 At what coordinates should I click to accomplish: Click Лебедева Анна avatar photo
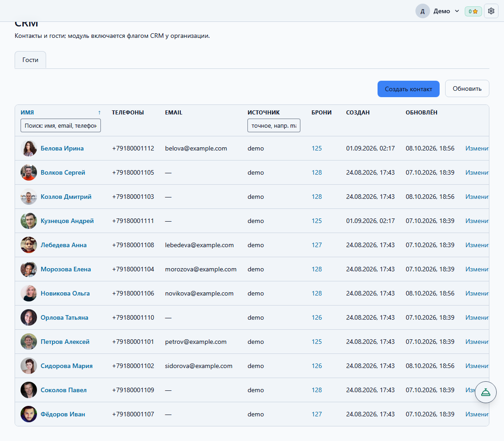(29, 245)
